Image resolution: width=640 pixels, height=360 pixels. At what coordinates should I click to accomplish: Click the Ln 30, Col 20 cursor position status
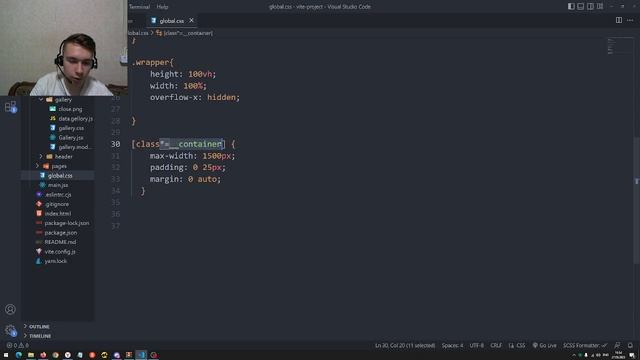(405, 345)
